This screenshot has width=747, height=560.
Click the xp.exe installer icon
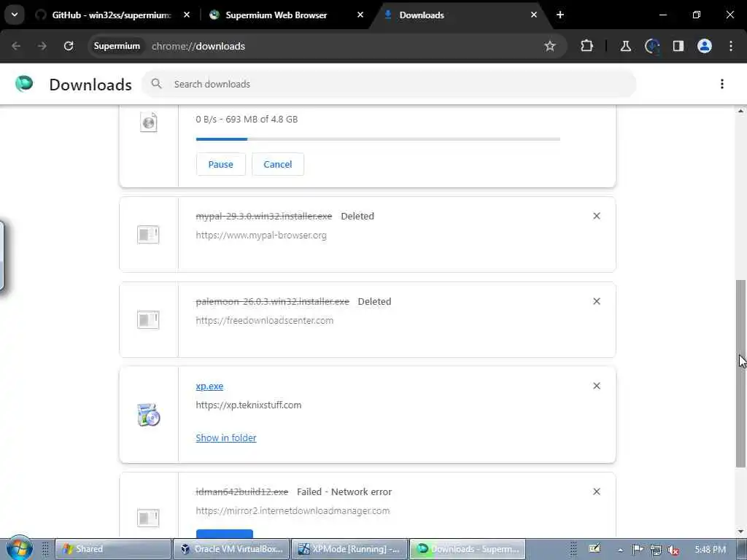[x=149, y=415]
